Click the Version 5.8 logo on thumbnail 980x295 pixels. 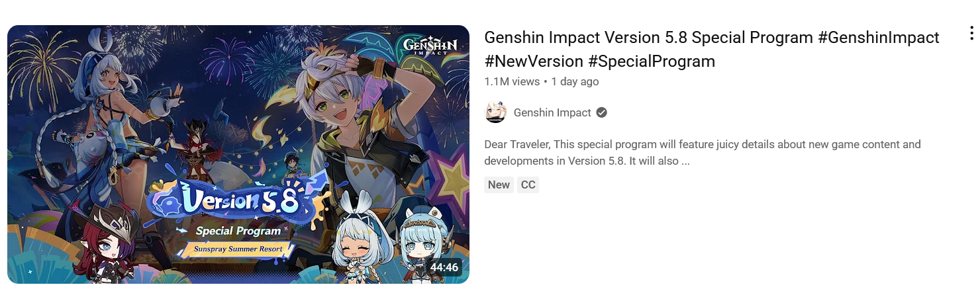click(x=232, y=199)
